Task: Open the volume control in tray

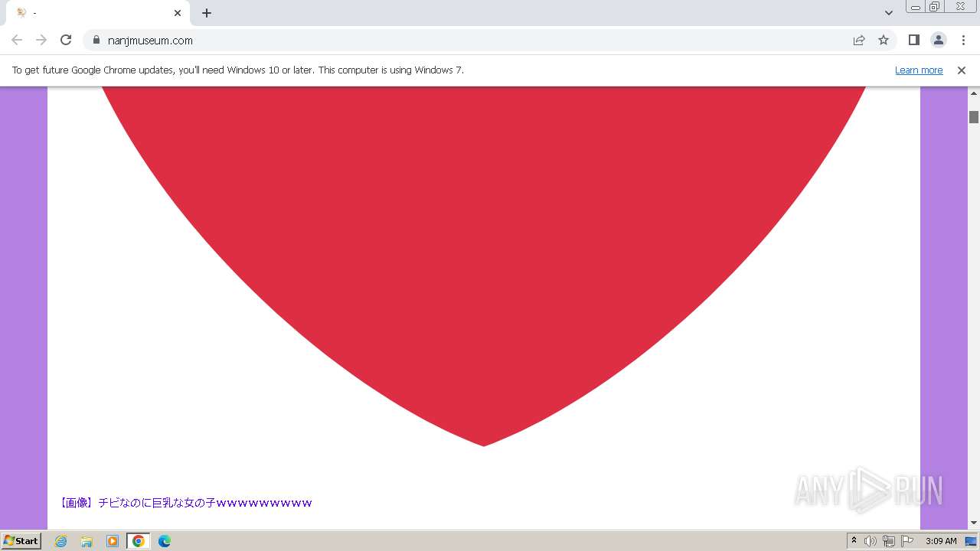Action: (x=871, y=541)
